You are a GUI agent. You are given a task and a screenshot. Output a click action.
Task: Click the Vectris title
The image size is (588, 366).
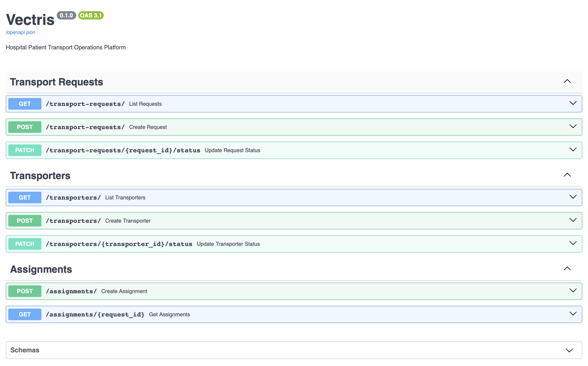pyautogui.click(x=30, y=20)
